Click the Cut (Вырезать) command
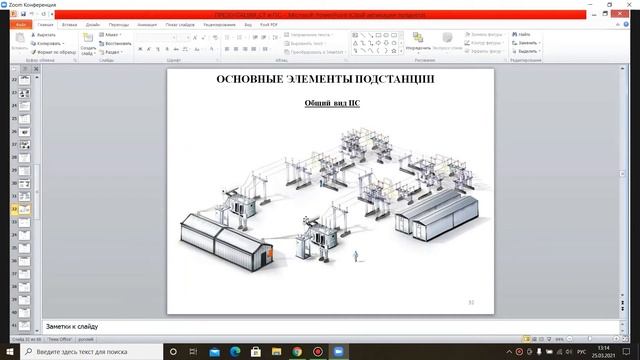This screenshot has width=640, height=360. coord(43,35)
